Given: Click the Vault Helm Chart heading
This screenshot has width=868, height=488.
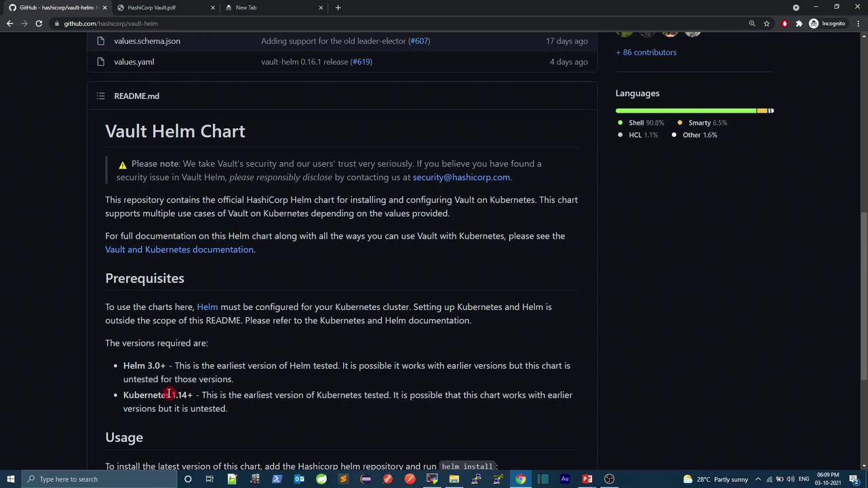Looking at the screenshot, I should 175,131.
